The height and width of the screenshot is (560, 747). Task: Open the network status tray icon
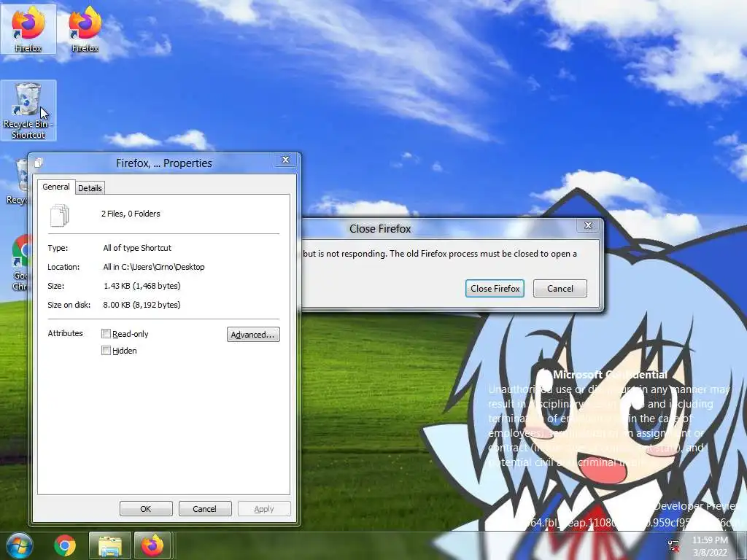point(674,545)
